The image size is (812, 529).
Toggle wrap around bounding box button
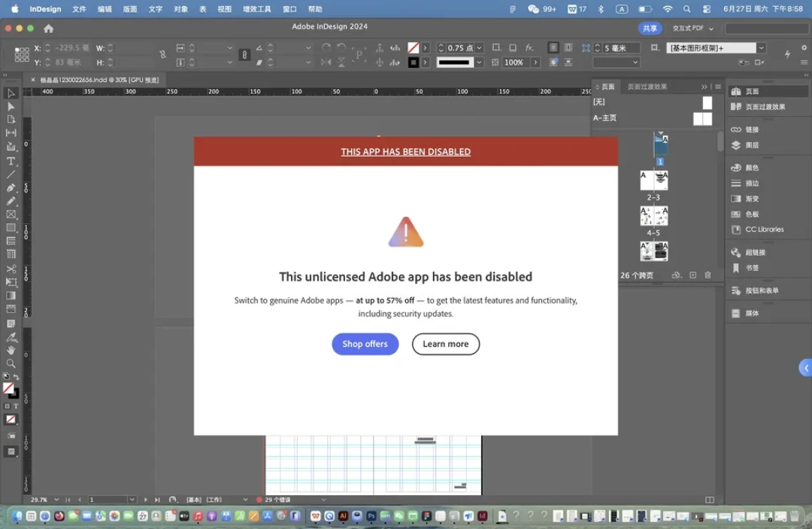(x=568, y=47)
